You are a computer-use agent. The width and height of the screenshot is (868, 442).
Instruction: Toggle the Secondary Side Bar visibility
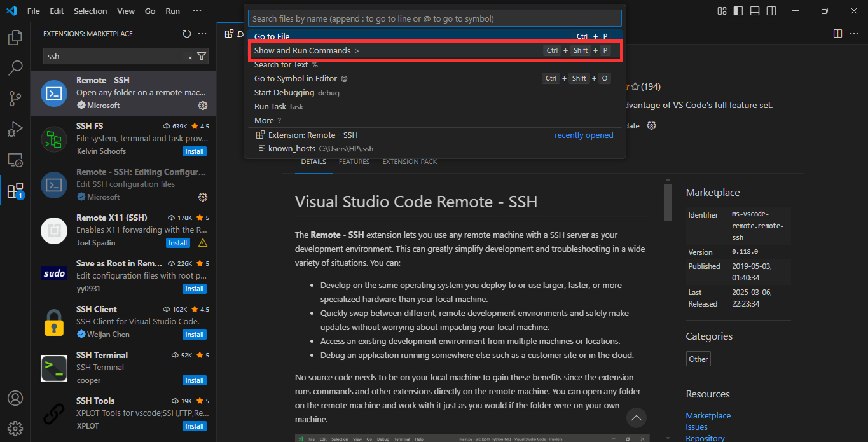(x=770, y=11)
